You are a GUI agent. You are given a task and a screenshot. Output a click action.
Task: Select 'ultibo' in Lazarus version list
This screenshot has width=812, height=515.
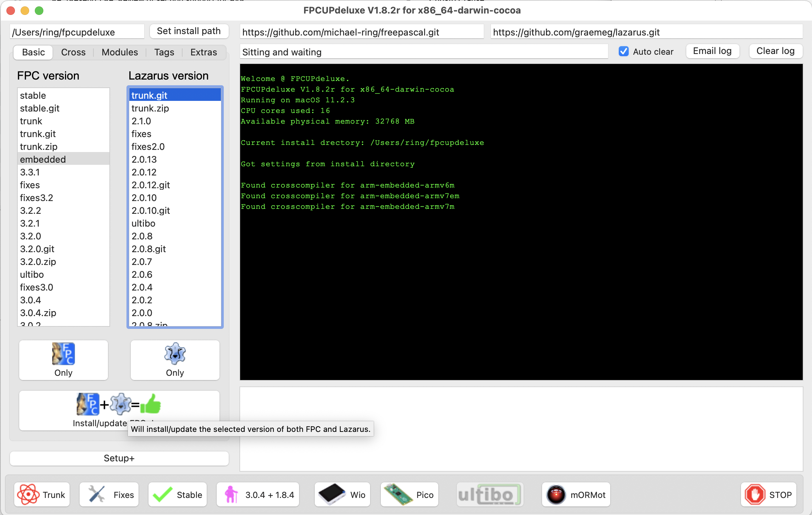pyautogui.click(x=175, y=223)
